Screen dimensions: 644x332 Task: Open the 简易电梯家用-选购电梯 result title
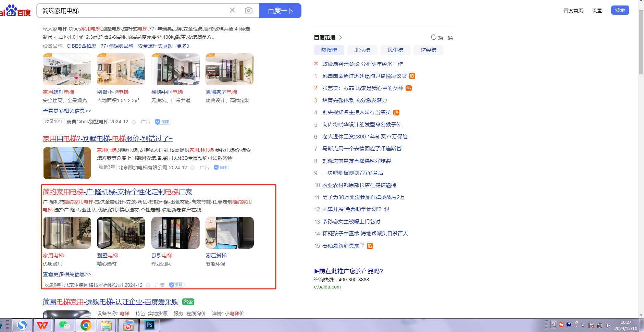click(111, 302)
